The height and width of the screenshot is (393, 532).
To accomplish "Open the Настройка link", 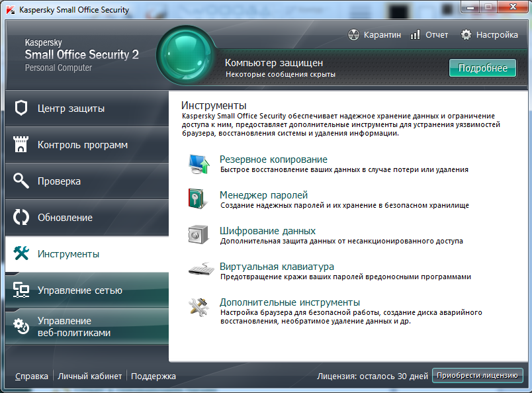I will tap(497, 35).
